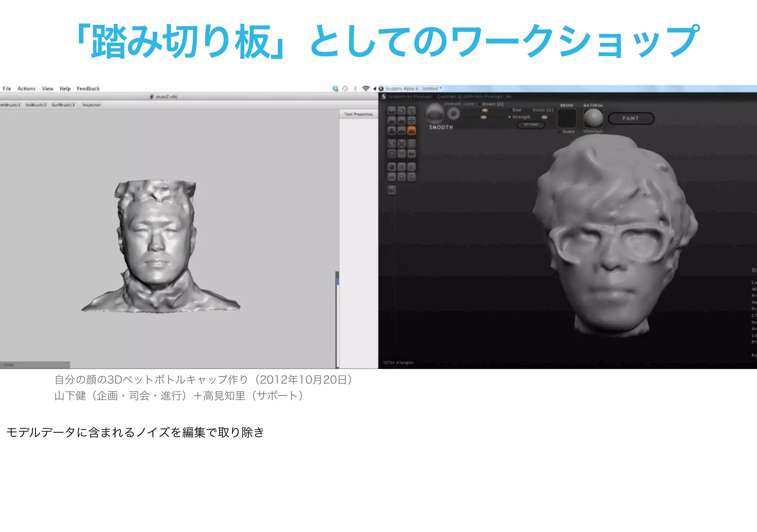Open the Wi-Fi status icon in the Mac menu bar
The height and width of the screenshot is (532, 757).
366,88
